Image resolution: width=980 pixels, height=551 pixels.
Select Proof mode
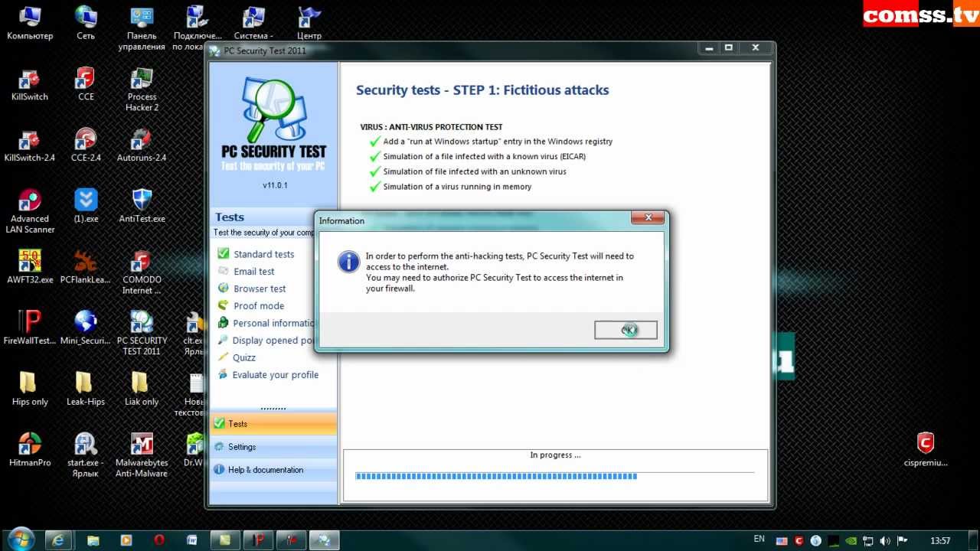[259, 306]
